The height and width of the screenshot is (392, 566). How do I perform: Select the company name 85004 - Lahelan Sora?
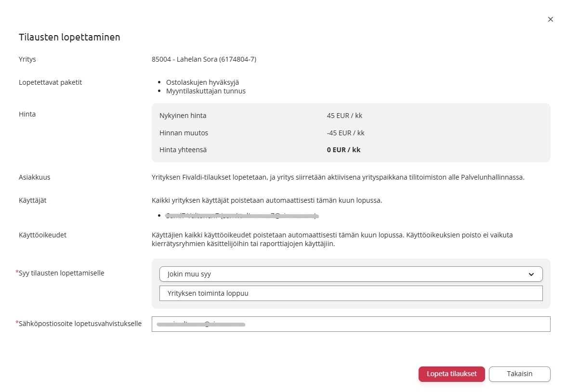(204, 59)
